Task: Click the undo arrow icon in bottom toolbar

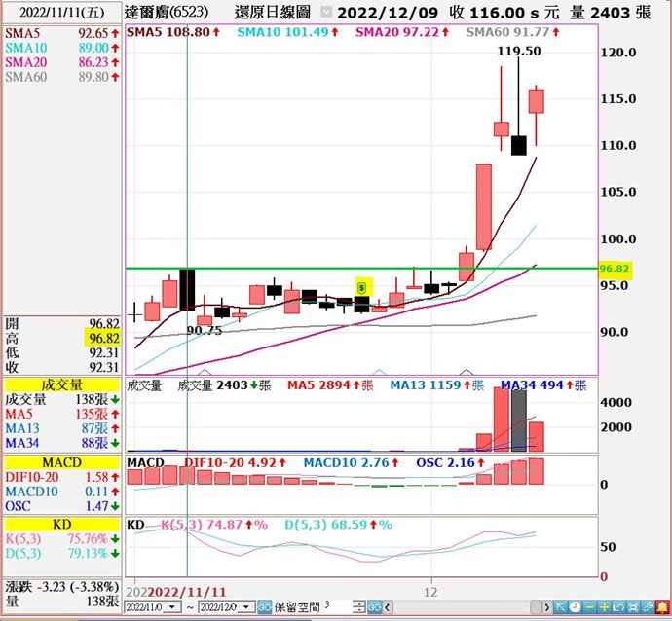Action: (618, 607)
